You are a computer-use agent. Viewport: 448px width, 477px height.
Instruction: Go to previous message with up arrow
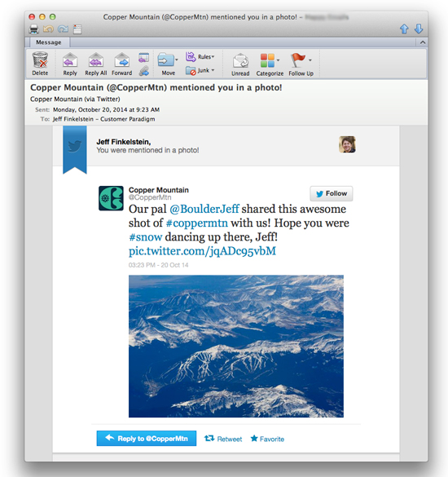pos(404,29)
